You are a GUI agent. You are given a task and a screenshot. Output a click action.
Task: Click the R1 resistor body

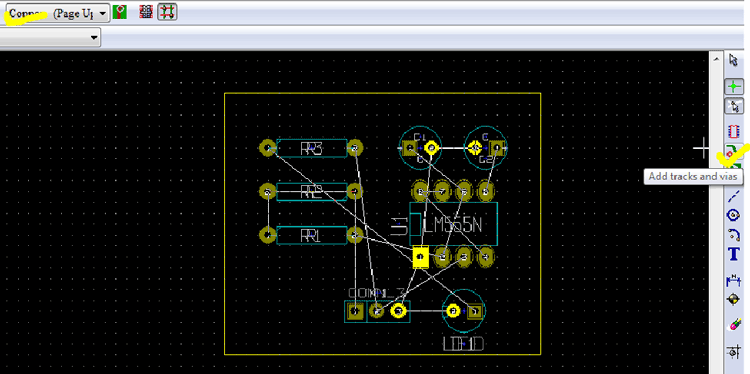311,235
